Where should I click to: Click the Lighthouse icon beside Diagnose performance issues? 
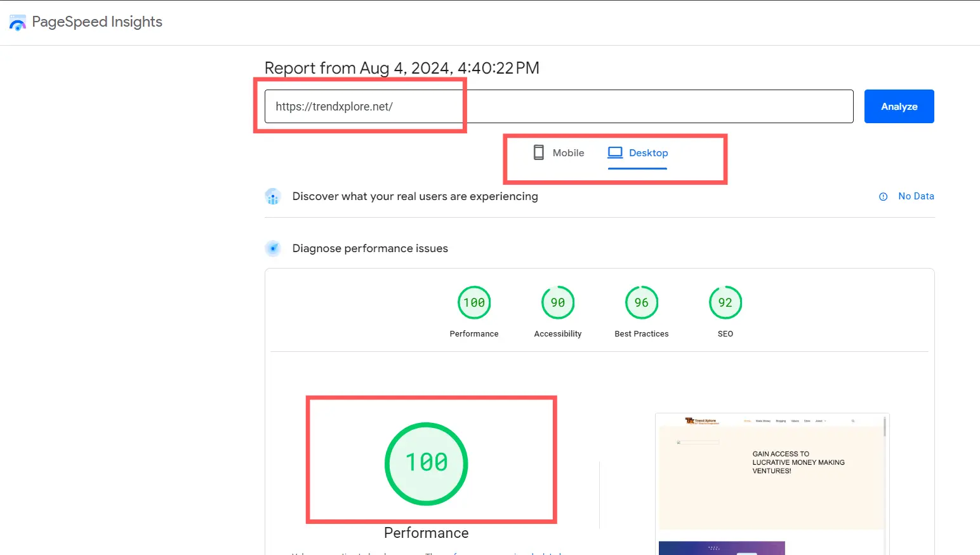273,248
